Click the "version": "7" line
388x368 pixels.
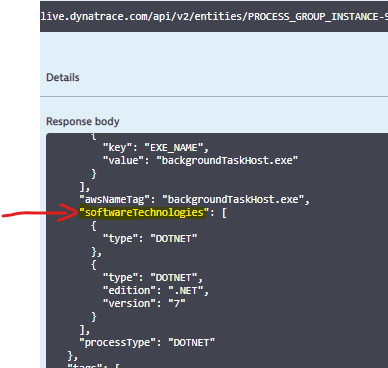pos(144,304)
